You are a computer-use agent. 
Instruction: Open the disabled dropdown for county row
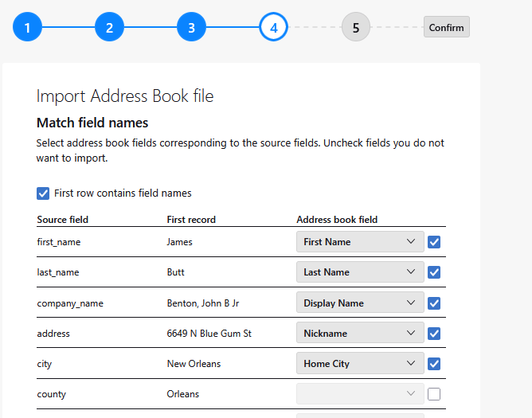(360, 394)
